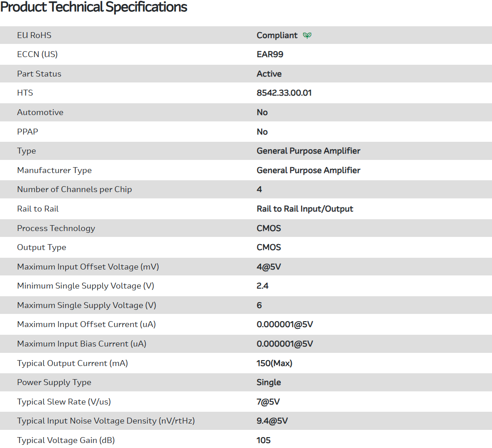Click the 150(Max) output current value
Viewport: 492px width, 448px height.
coord(274,363)
